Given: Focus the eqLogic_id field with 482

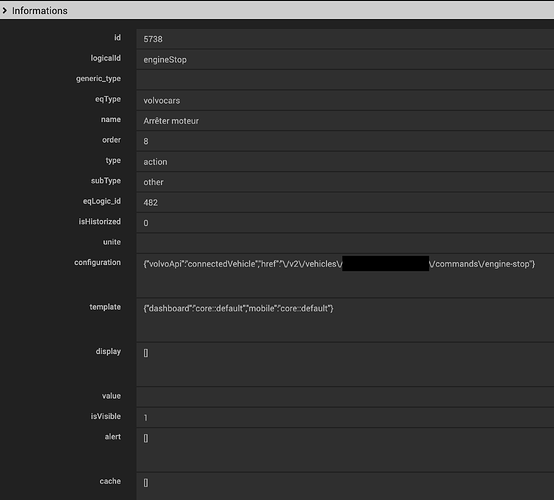Looking at the screenshot, I should 345,202.
